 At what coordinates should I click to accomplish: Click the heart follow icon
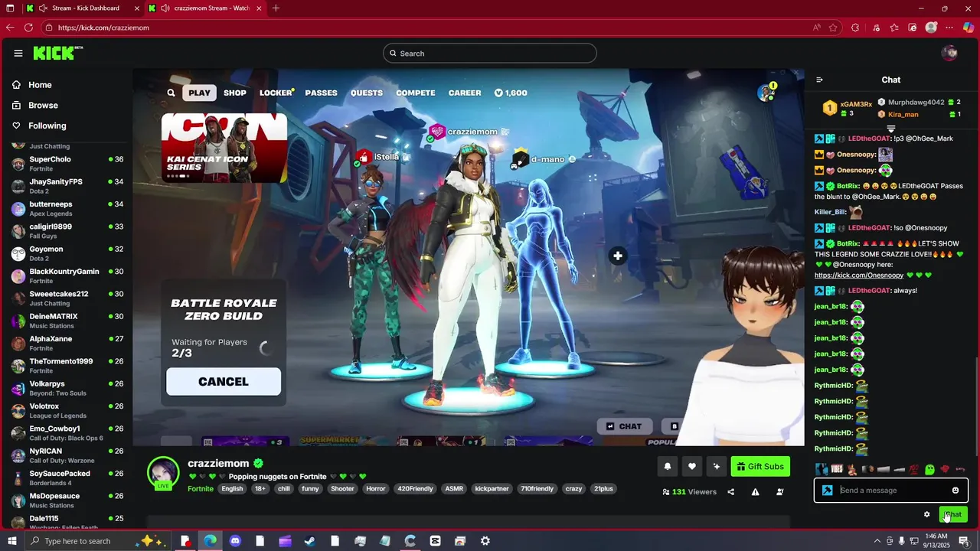pyautogui.click(x=692, y=466)
